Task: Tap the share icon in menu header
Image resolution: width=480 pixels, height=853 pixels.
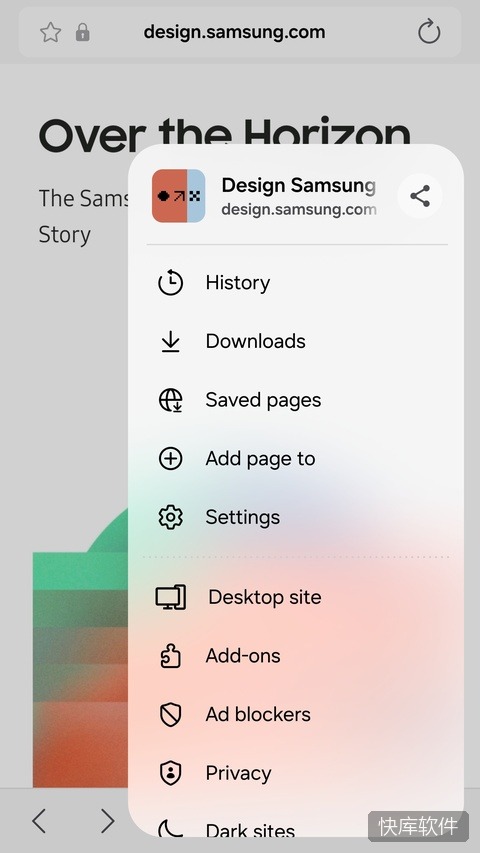Action: point(420,196)
